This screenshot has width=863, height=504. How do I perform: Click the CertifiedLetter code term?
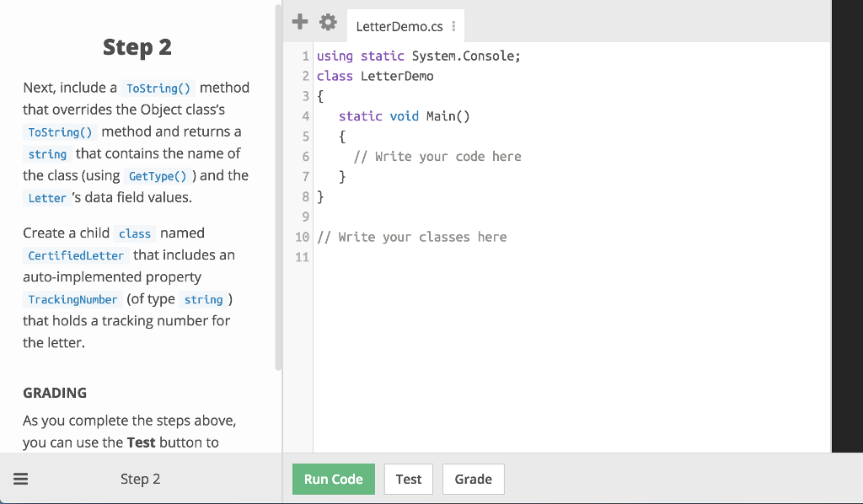(x=76, y=256)
